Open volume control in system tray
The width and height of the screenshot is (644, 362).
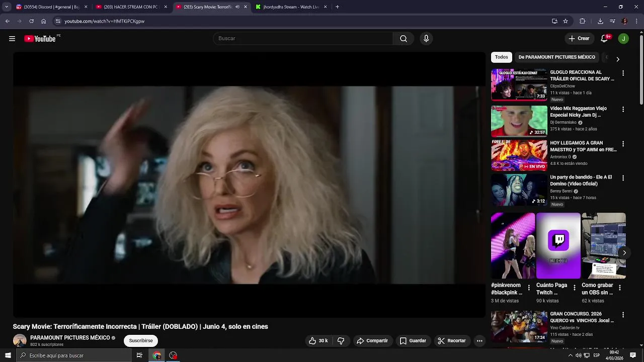(578, 355)
